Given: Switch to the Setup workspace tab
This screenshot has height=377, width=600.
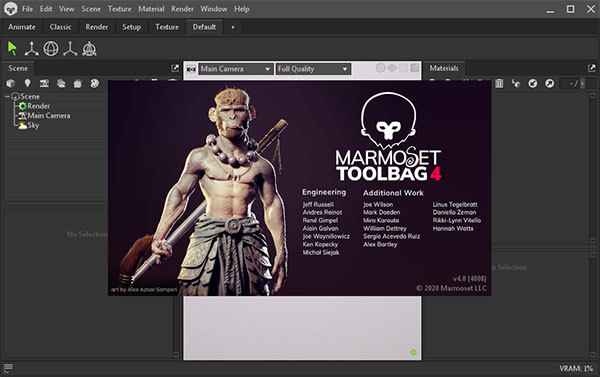Looking at the screenshot, I should tap(131, 27).
